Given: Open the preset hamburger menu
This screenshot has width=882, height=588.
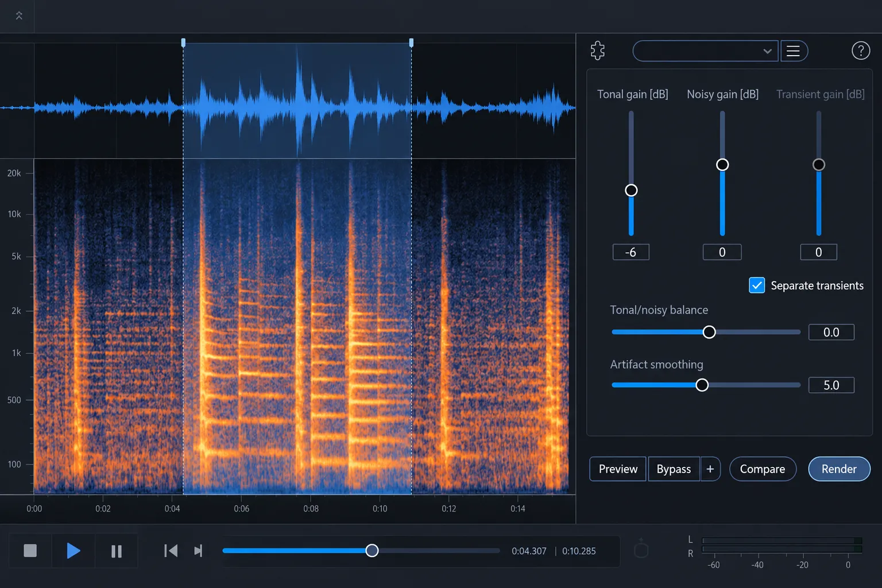Looking at the screenshot, I should (x=794, y=51).
